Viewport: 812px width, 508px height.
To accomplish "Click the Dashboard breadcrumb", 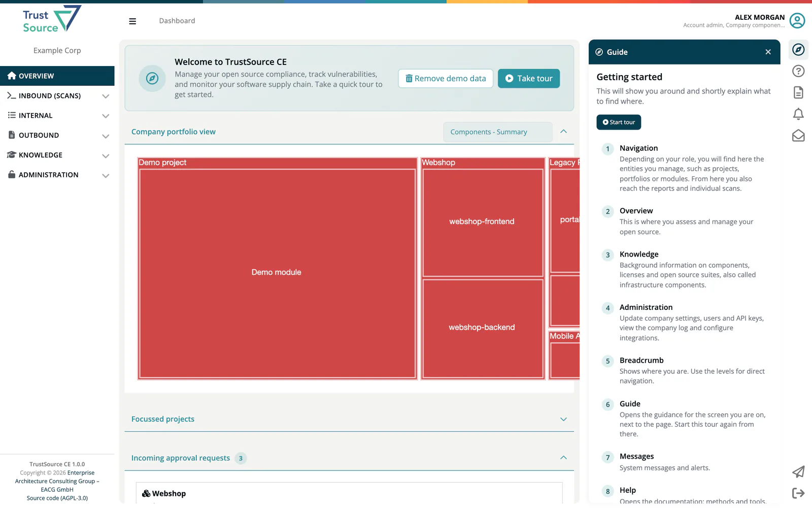I will [177, 21].
